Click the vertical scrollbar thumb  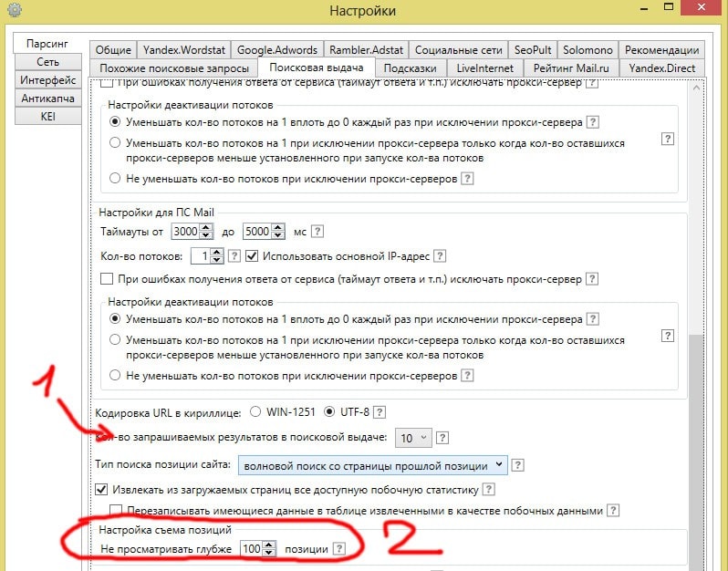coord(696,452)
